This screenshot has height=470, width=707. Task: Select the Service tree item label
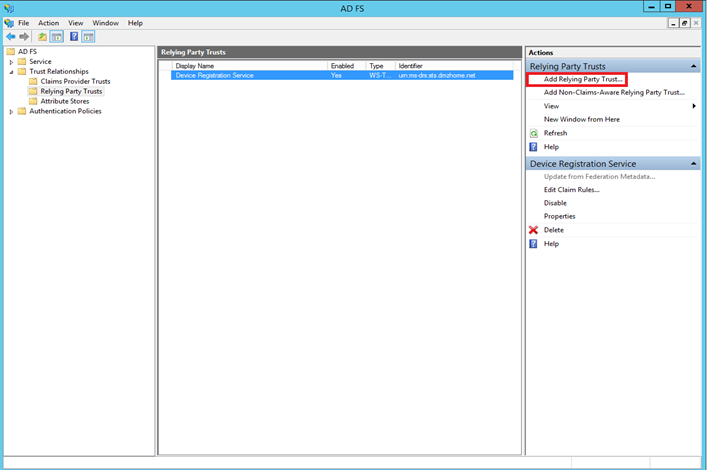click(x=40, y=61)
